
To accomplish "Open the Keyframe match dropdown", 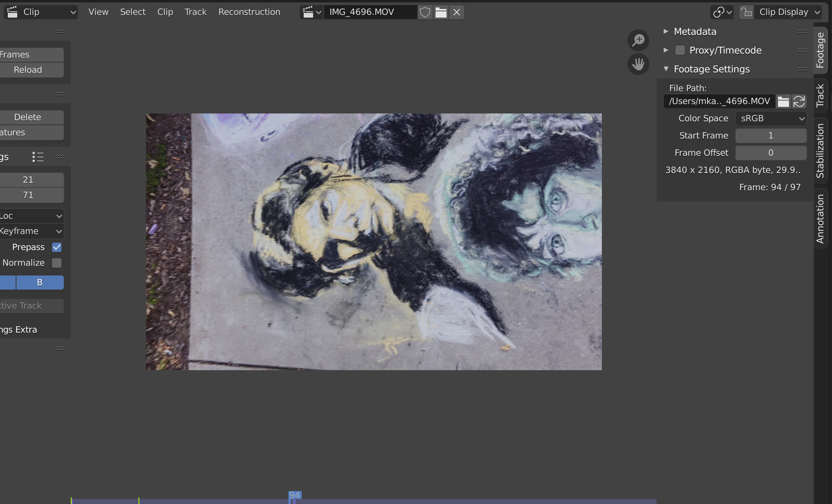I will 32,231.
